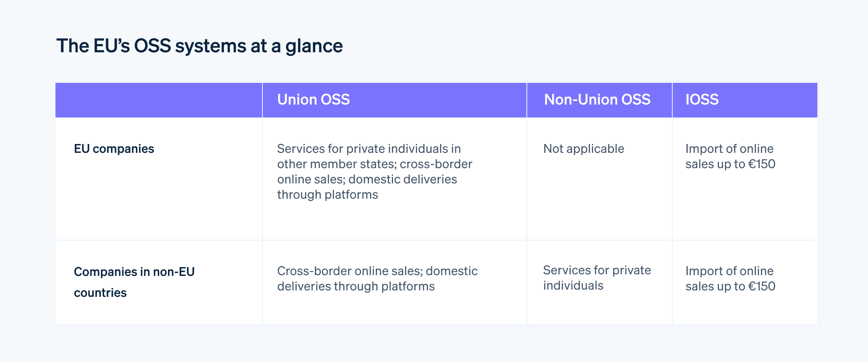Click the "Companies in non-EU countries" row label
The width and height of the screenshot is (868, 362).
135,282
